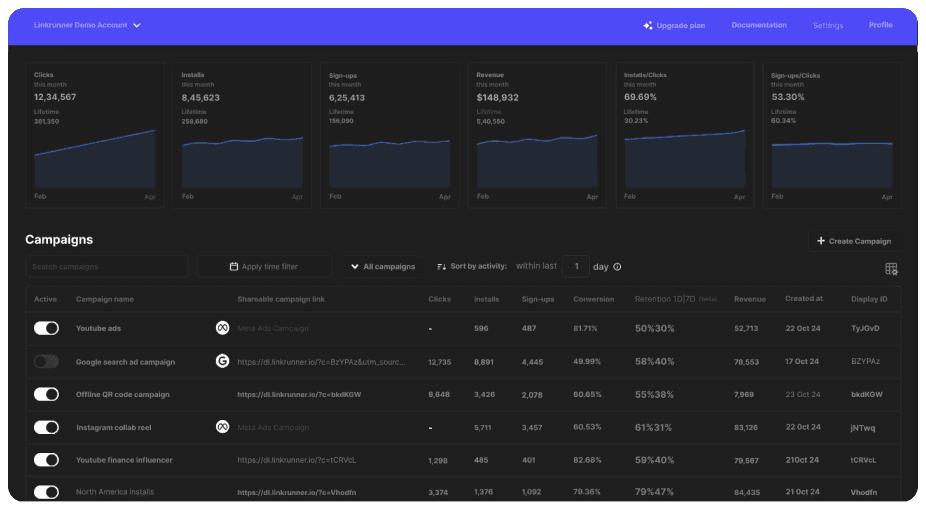Click the Revenue column header
The image size is (926, 510).
click(x=749, y=299)
